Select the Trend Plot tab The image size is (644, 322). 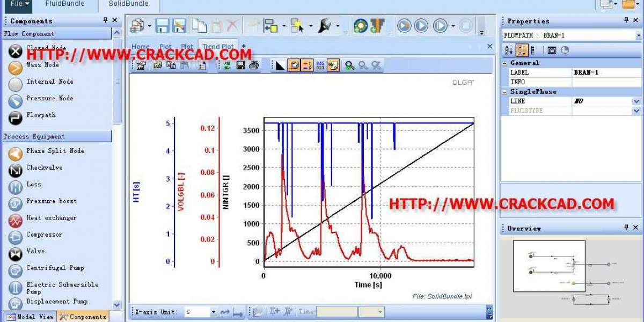[218, 46]
